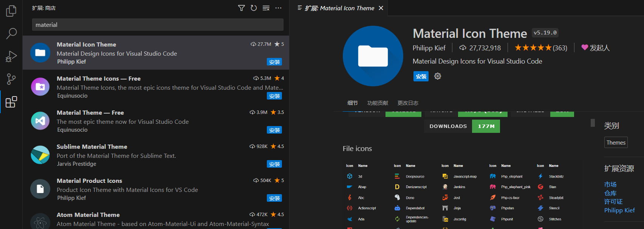Select the Sublime Material Theme list entry
Image resolution: width=644 pixels, height=229 pixels.
156,155
